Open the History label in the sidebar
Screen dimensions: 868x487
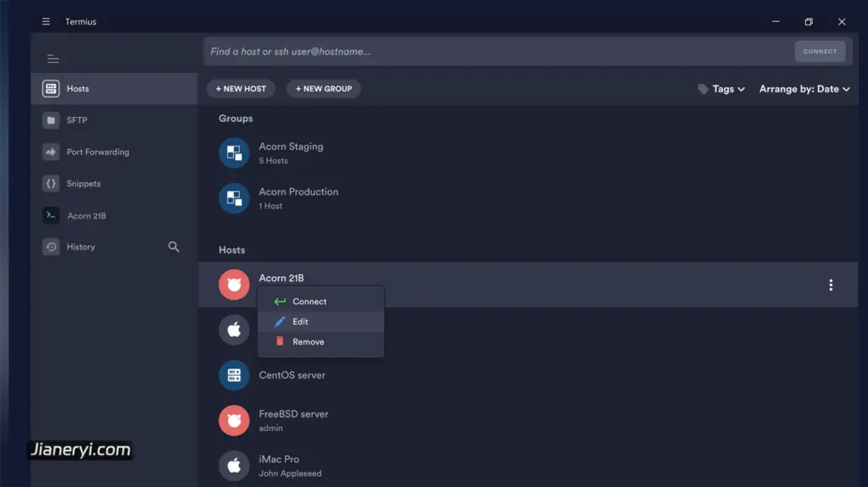(81, 246)
